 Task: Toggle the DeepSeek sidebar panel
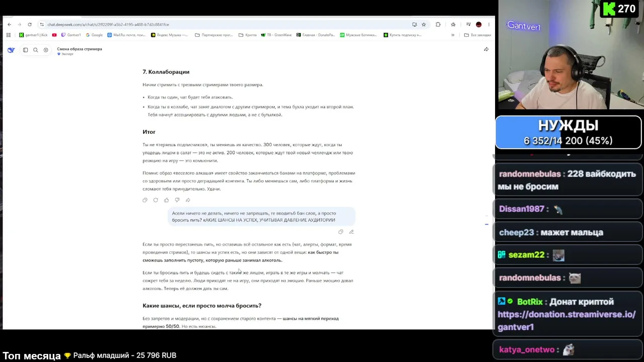tap(25, 50)
